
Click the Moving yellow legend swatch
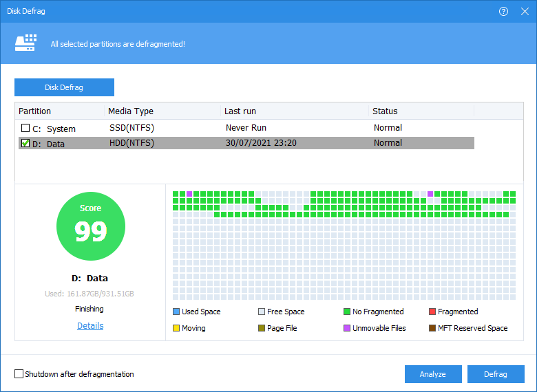pyautogui.click(x=176, y=328)
